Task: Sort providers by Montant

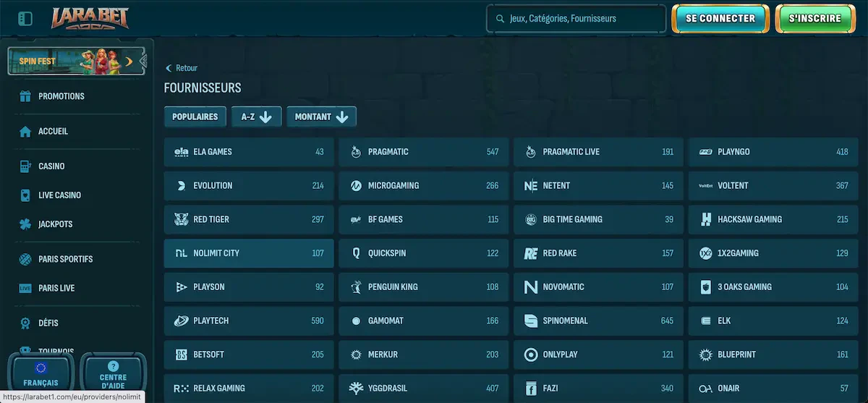Action: (322, 116)
